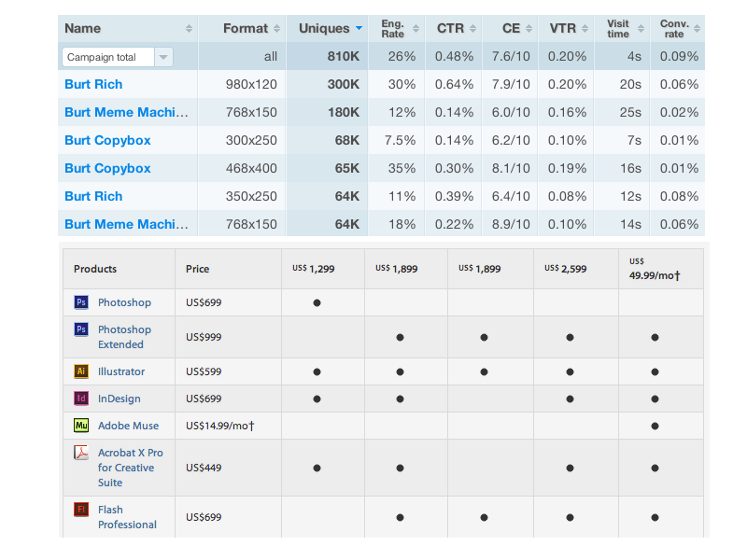Image resolution: width=747 pixels, height=560 pixels.
Task: Click the Photoshop Extended Ps icon
Action: point(81,329)
